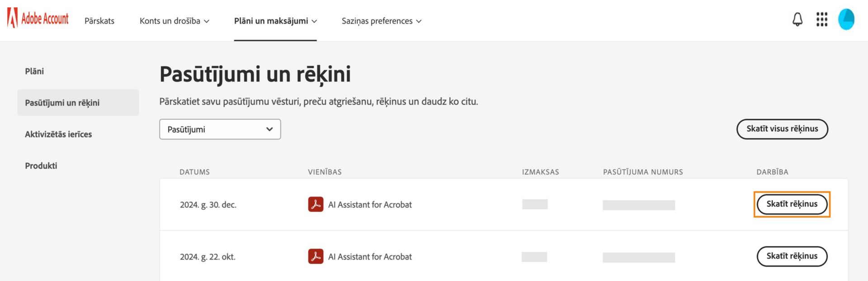Click the 30 Dec AI Assistant order name
This screenshot has height=281, width=868.
(370, 205)
